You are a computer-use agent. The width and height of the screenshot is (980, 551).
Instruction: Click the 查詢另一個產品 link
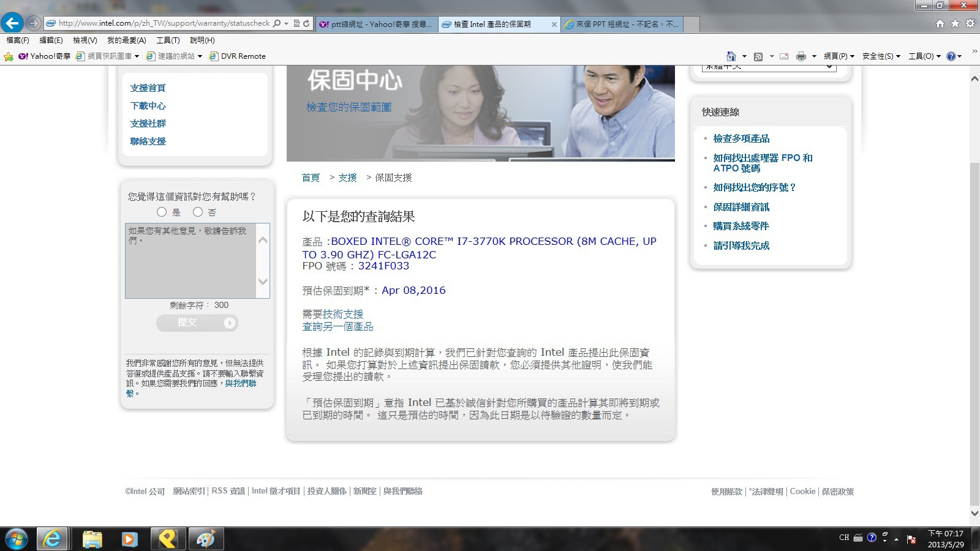point(337,327)
